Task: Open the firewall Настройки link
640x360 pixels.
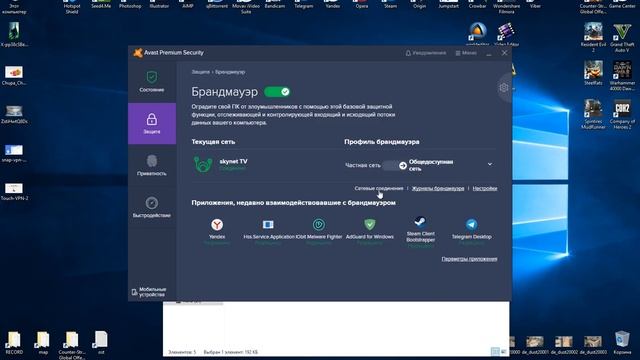Action: click(x=485, y=189)
